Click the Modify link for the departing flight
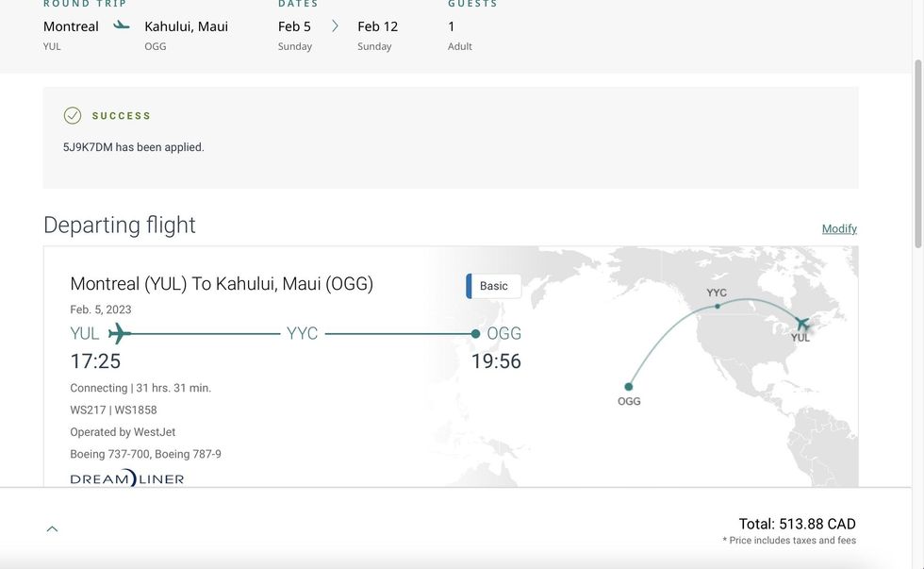This screenshot has height=569, width=924. [x=838, y=228]
